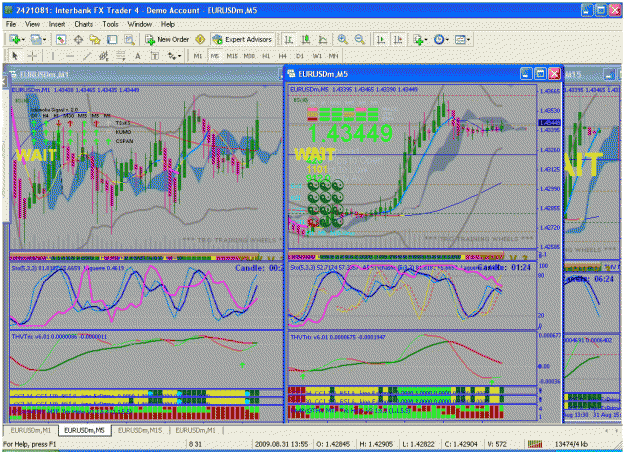
Task: Click the New Chart toolbar icon
Action: tap(14, 39)
